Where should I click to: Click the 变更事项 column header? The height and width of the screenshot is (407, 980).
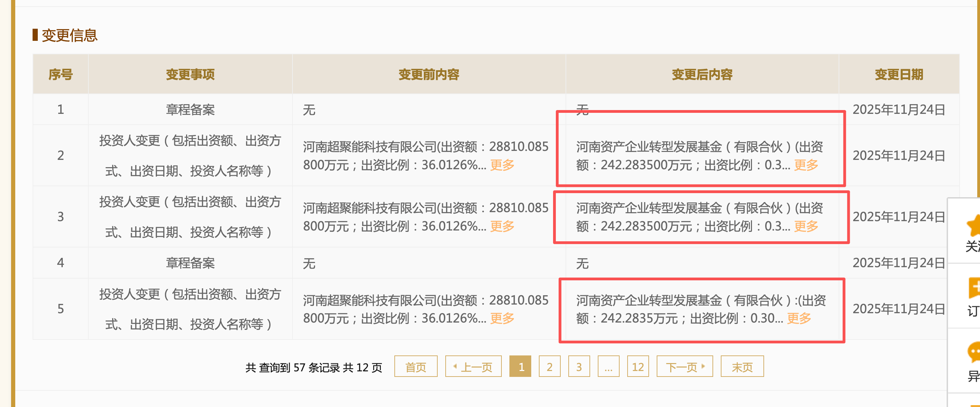coord(190,74)
